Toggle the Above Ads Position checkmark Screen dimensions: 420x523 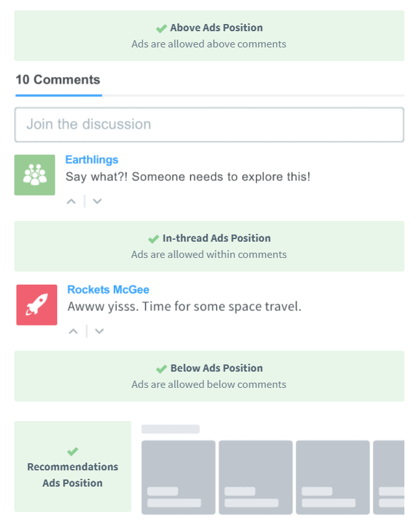[161, 29]
